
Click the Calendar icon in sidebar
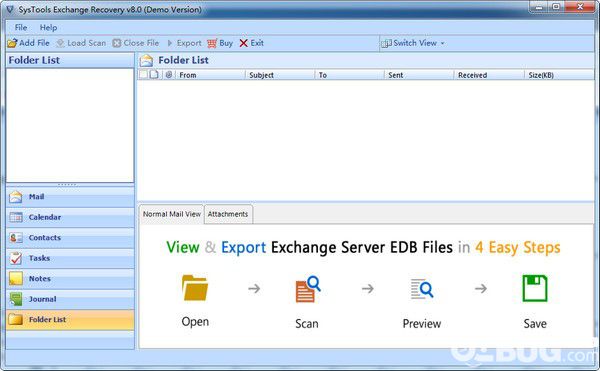pos(16,217)
